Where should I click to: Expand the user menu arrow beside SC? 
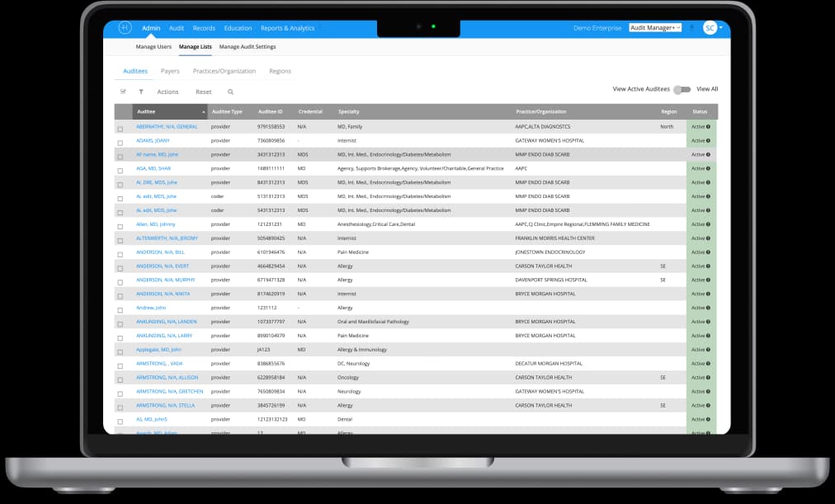coord(721,27)
